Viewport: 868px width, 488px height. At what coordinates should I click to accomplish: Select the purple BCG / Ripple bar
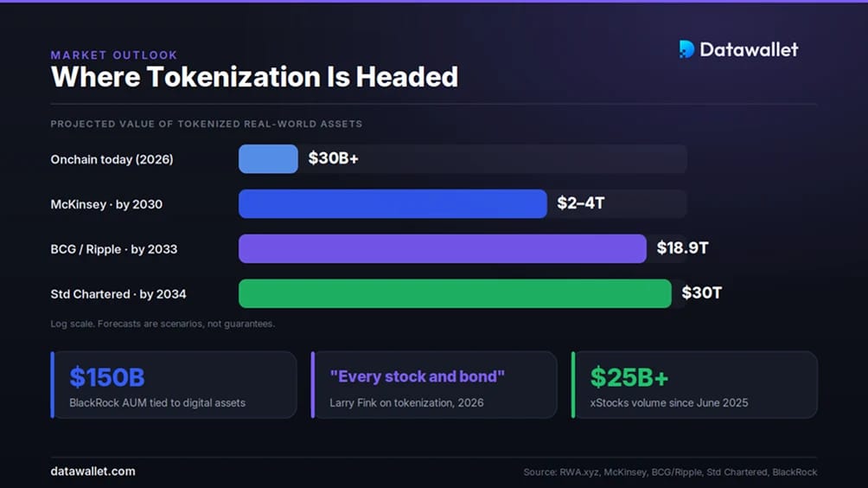click(x=443, y=248)
